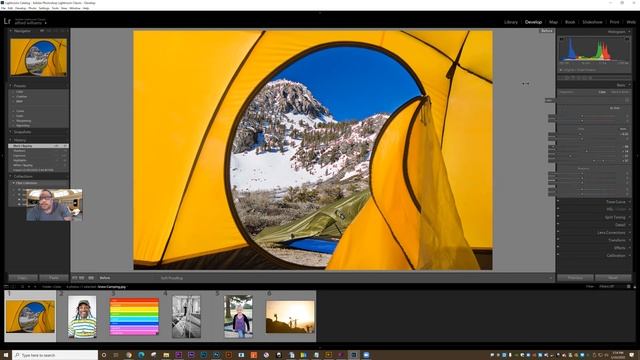This screenshot has height=360, width=640.
Task: Adjust the Tint slider handle
Action: [x=582, y=120]
